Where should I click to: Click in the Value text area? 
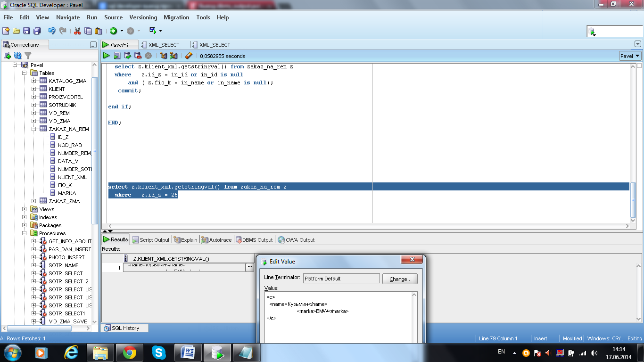point(339,317)
